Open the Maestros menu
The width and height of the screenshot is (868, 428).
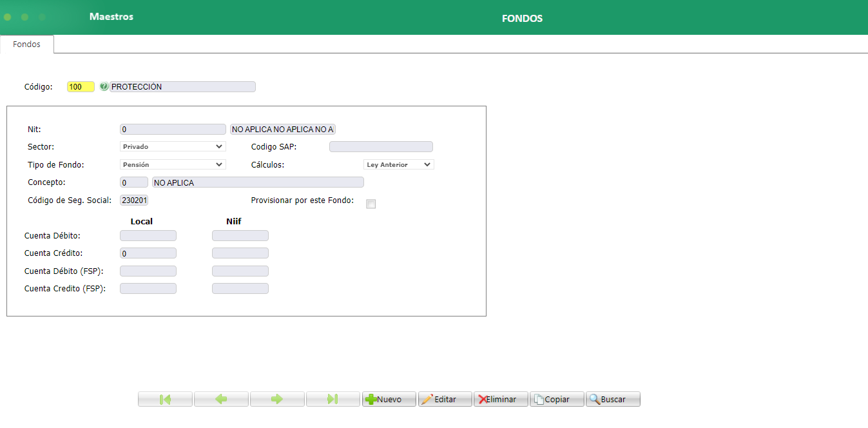111,17
